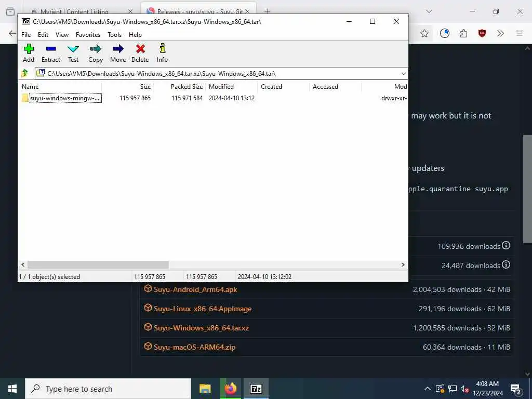The image size is (532, 399).
Task: Click the circular blue icon right of the bookmark star
Action: pyautogui.click(x=445, y=33)
